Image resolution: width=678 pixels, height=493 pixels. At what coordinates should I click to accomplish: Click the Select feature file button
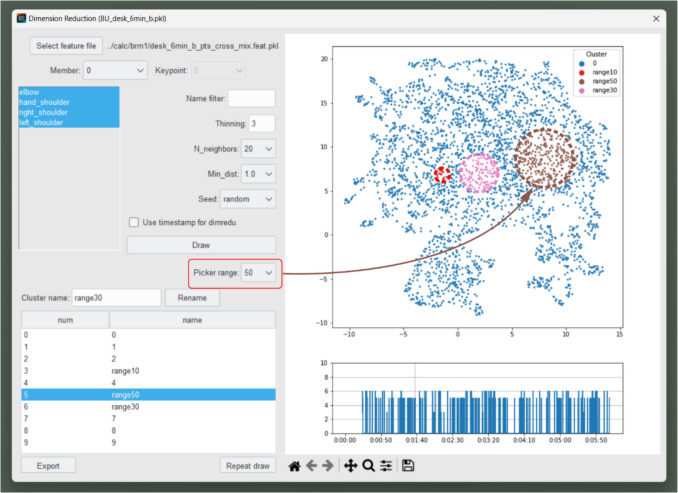66,46
